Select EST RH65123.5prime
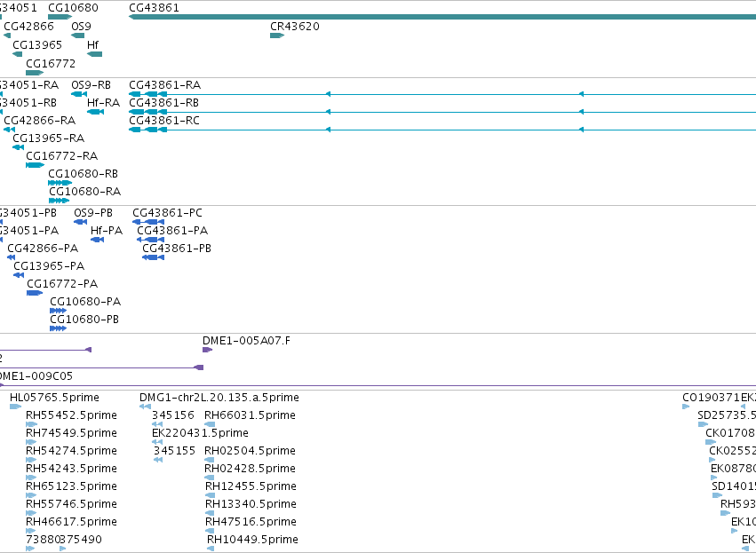 (x=31, y=495)
